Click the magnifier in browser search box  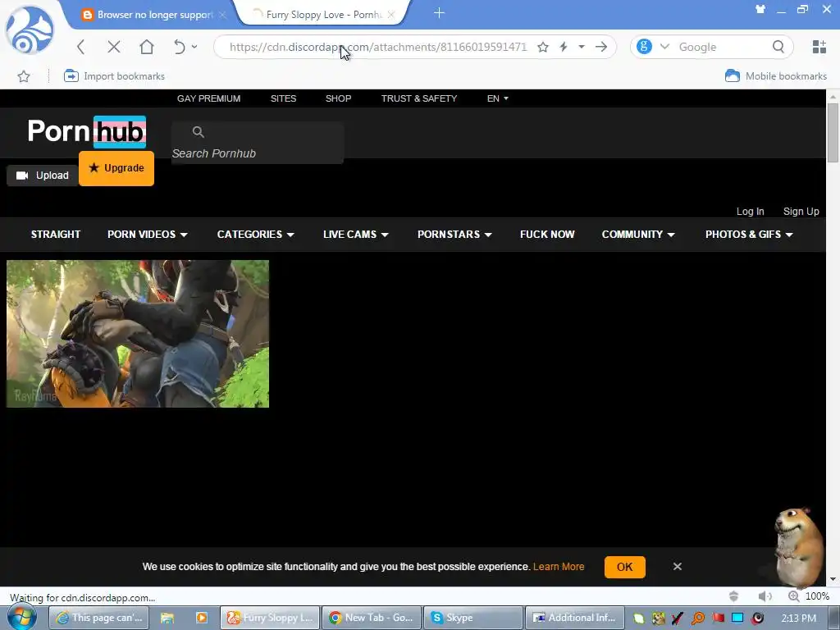(x=778, y=47)
